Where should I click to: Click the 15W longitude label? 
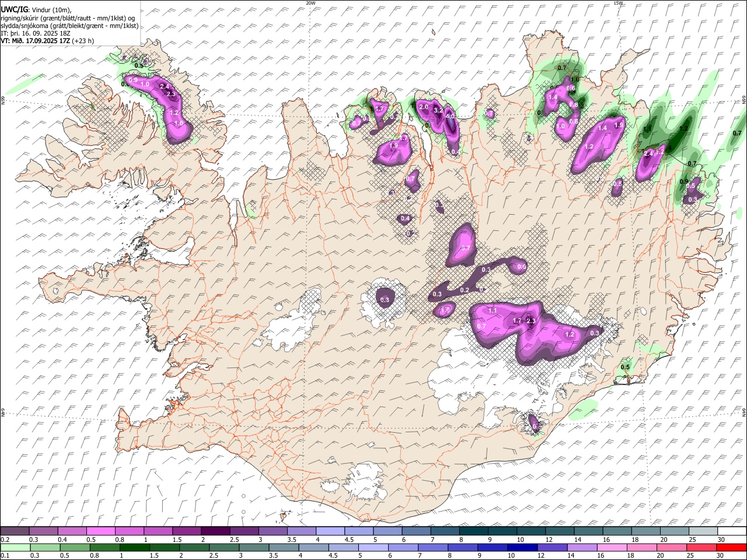coord(618,3)
